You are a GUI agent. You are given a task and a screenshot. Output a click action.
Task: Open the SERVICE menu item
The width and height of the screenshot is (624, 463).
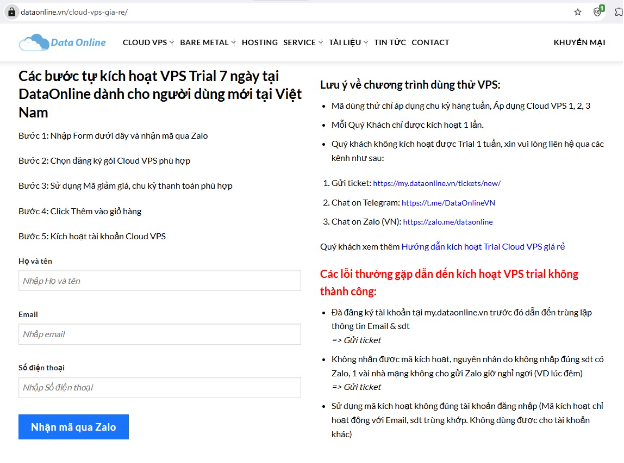pyautogui.click(x=299, y=42)
